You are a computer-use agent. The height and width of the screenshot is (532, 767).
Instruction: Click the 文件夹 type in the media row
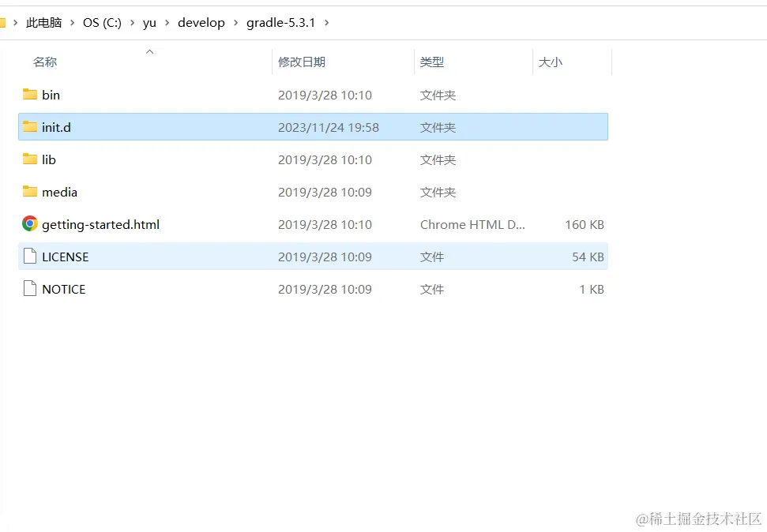(x=438, y=192)
